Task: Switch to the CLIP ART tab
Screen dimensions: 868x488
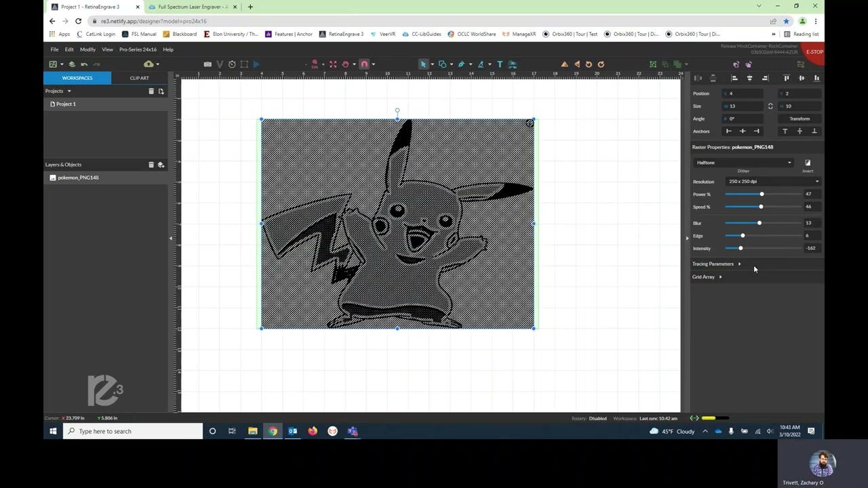Action: click(139, 78)
